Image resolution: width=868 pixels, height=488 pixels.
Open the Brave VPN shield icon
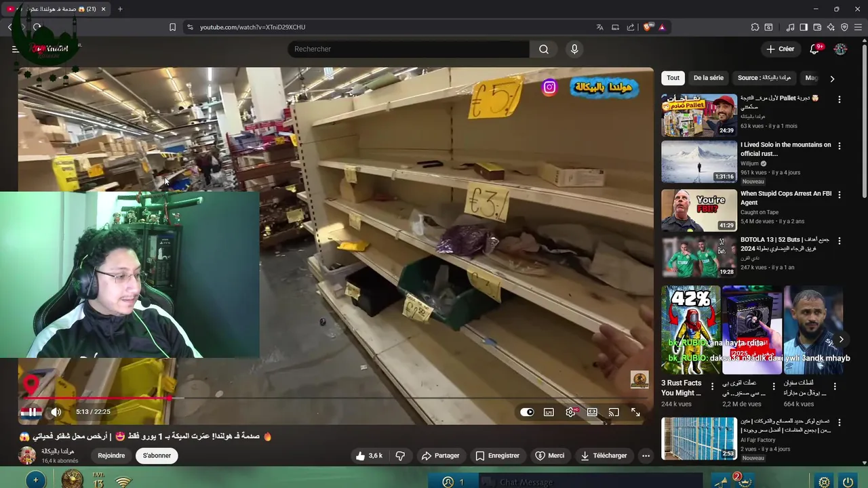pyautogui.click(x=844, y=27)
